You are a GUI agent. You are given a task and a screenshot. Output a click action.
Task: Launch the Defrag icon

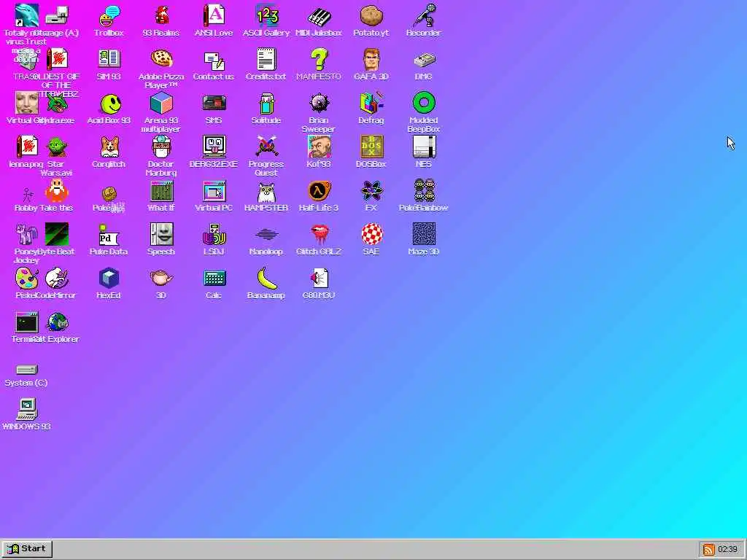[x=371, y=103]
